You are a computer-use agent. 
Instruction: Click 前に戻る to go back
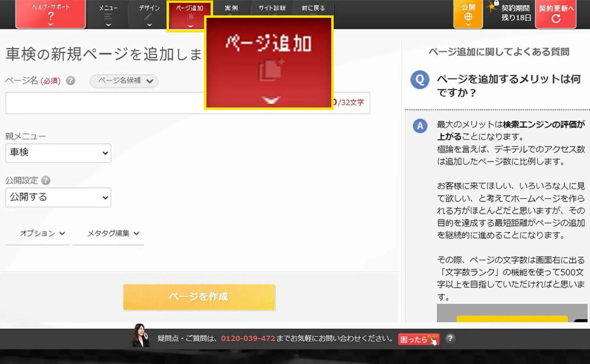click(x=313, y=8)
